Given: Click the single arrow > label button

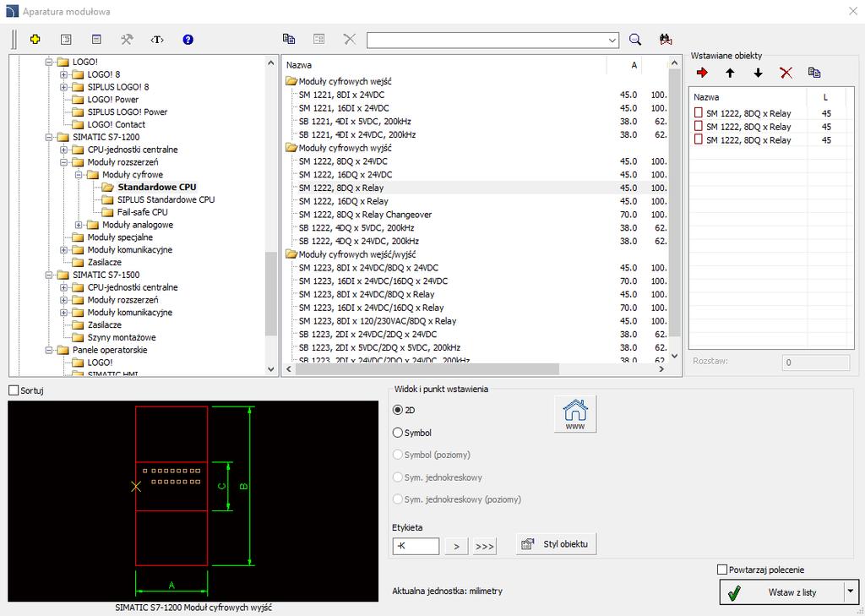Looking at the screenshot, I should [x=456, y=546].
